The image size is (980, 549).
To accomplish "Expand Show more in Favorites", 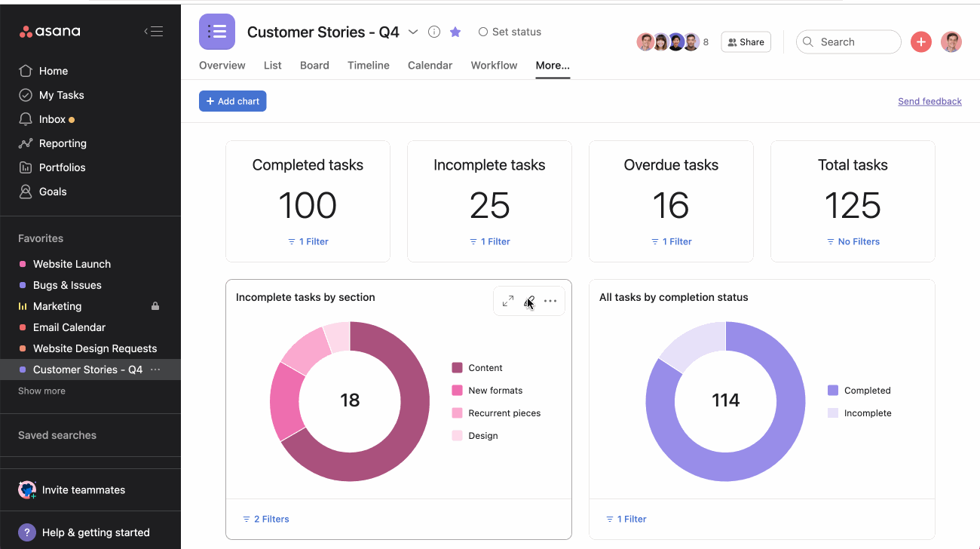I will click(x=41, y=391).
